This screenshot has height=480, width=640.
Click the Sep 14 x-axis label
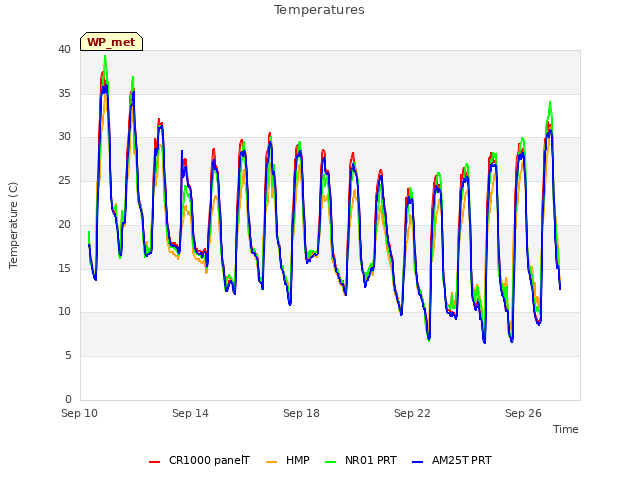pos(190,413)
